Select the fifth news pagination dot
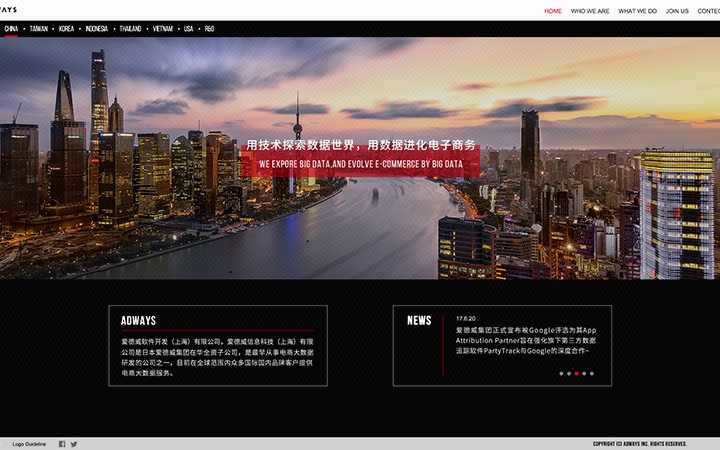This screenshot has width=720, height=450. [x=592, y=373]
